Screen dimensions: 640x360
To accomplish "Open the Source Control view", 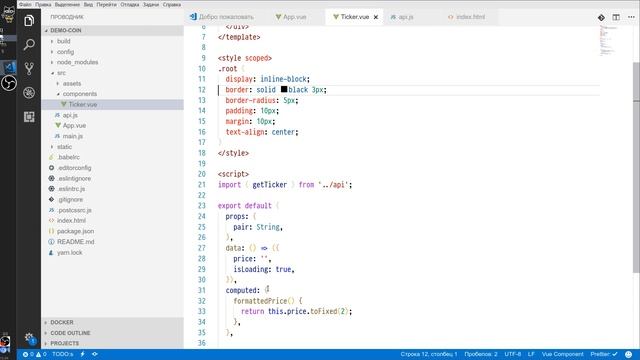I will coord(29,68).
